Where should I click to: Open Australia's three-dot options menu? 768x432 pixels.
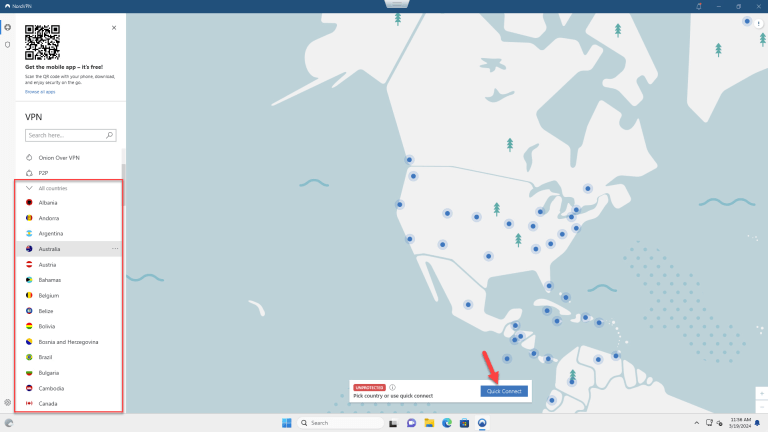pos(115,248)
